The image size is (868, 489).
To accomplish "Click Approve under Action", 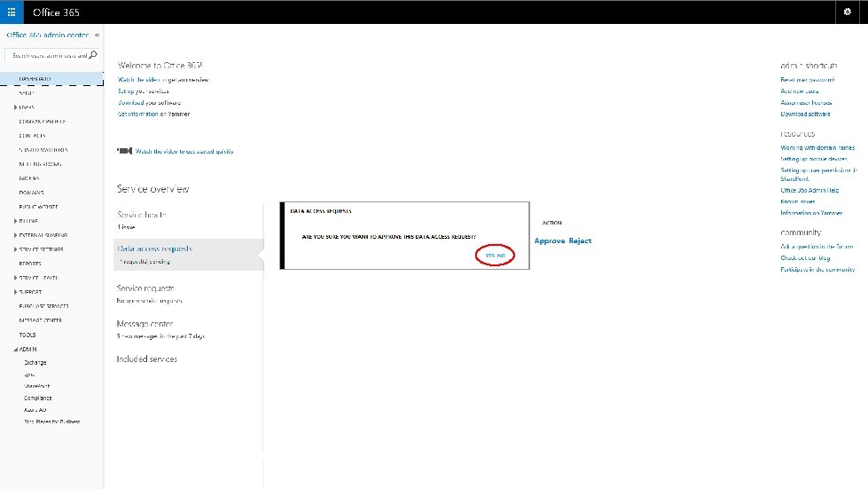I will pos(550,241).
